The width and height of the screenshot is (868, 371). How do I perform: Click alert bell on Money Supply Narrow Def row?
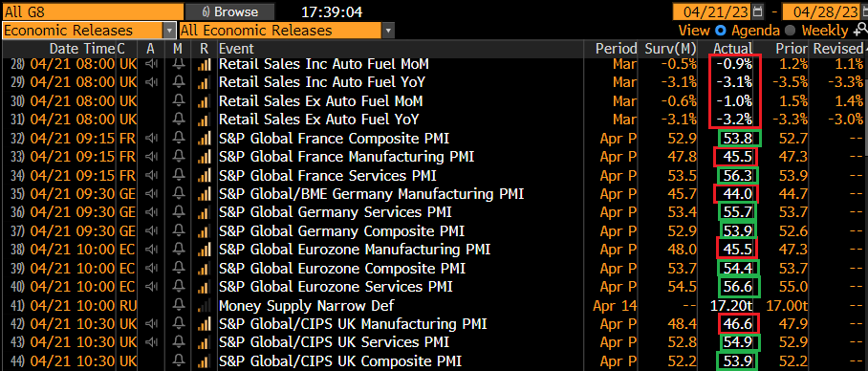[179, 306]
